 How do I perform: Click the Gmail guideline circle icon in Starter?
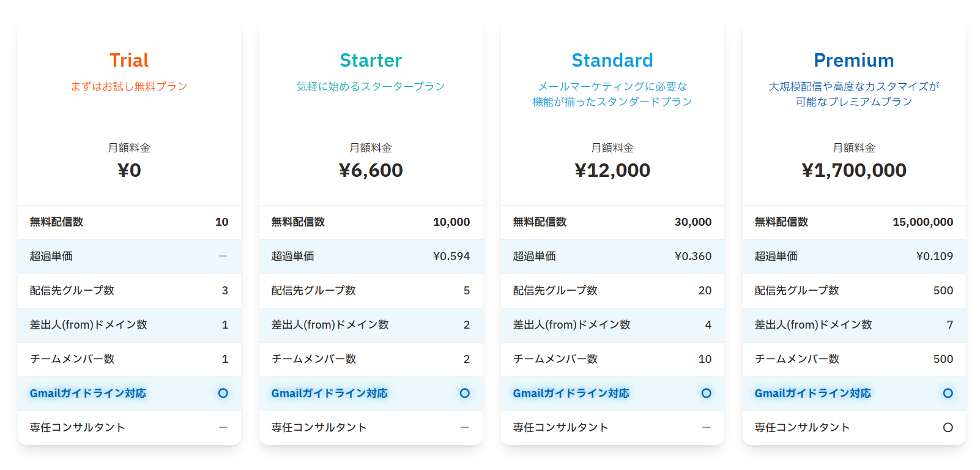(465, 394)
